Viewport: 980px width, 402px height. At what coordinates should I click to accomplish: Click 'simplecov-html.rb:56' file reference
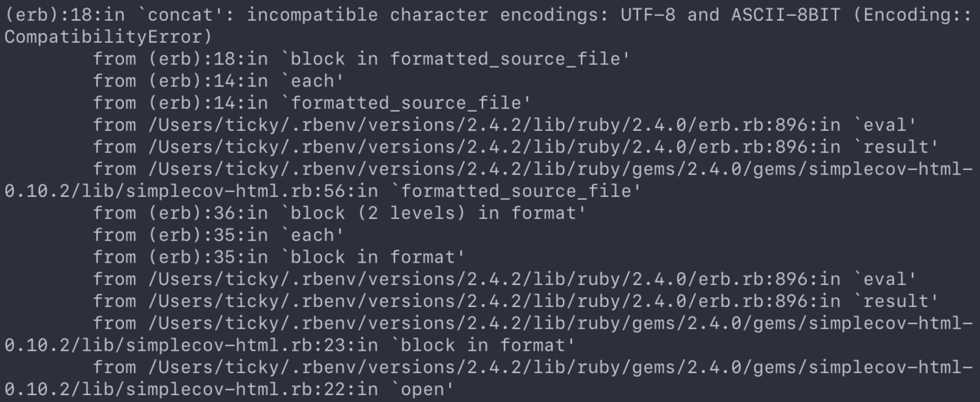pos(231,190)
